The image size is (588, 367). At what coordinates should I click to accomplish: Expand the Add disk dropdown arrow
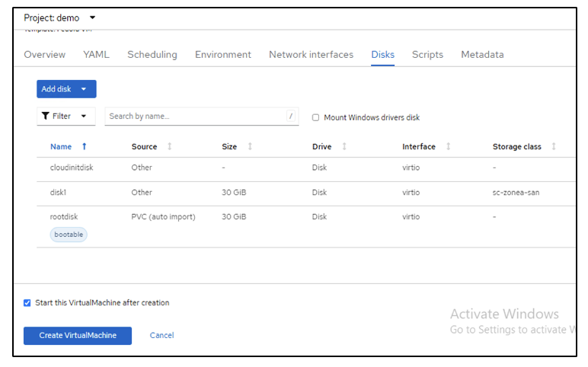[84, 89]
